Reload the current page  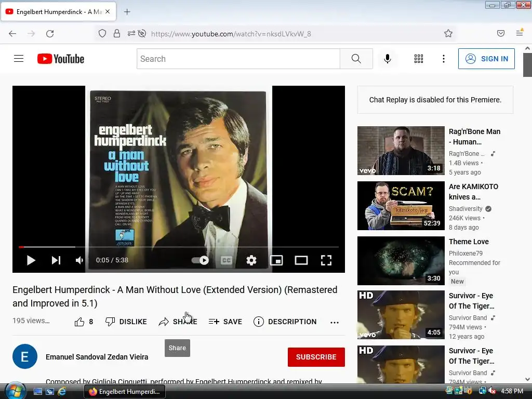(x=50, y=33)
